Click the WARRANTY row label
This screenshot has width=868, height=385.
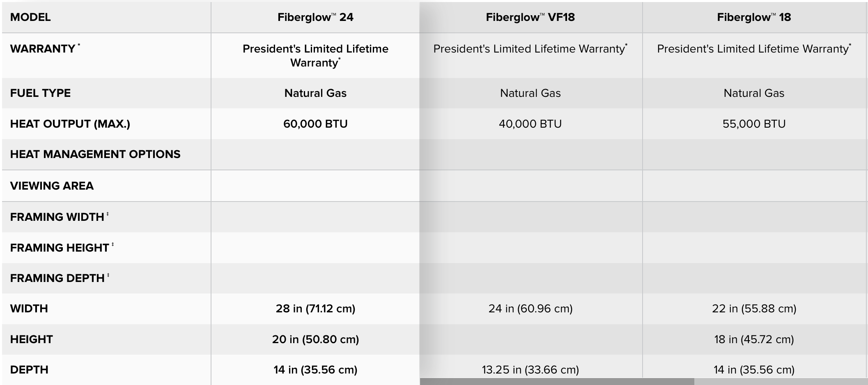tap(43, 49)
